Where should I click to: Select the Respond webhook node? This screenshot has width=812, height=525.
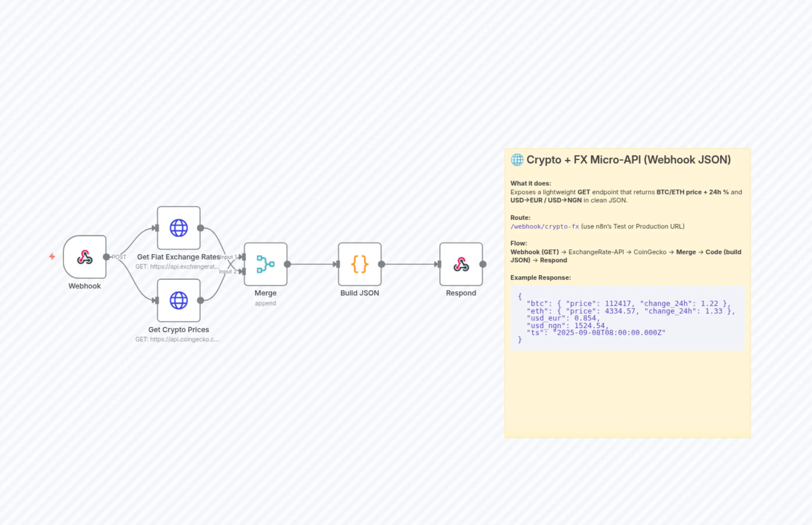tap(461, 264)
